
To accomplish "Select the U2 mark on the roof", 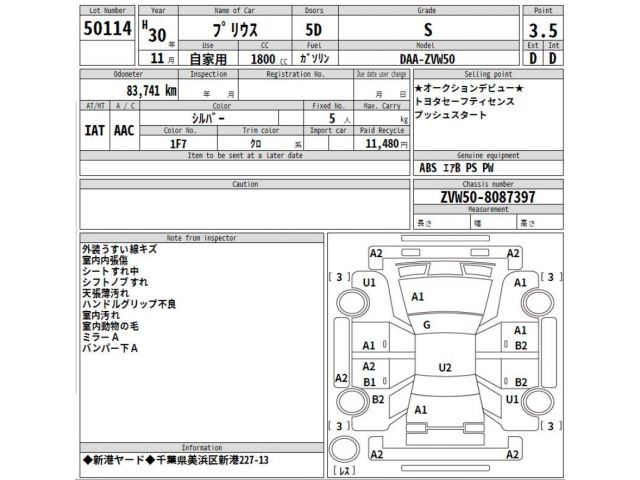I will pyautogui.click(x=445, y=367).
